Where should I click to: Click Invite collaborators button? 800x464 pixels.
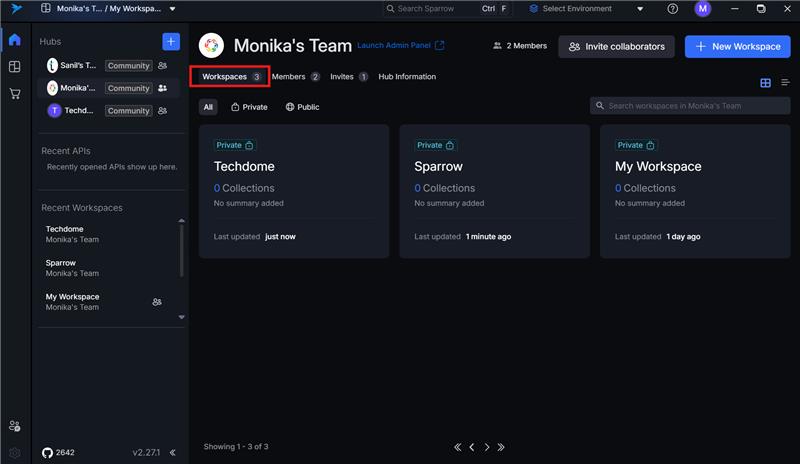tap(616, 46)
